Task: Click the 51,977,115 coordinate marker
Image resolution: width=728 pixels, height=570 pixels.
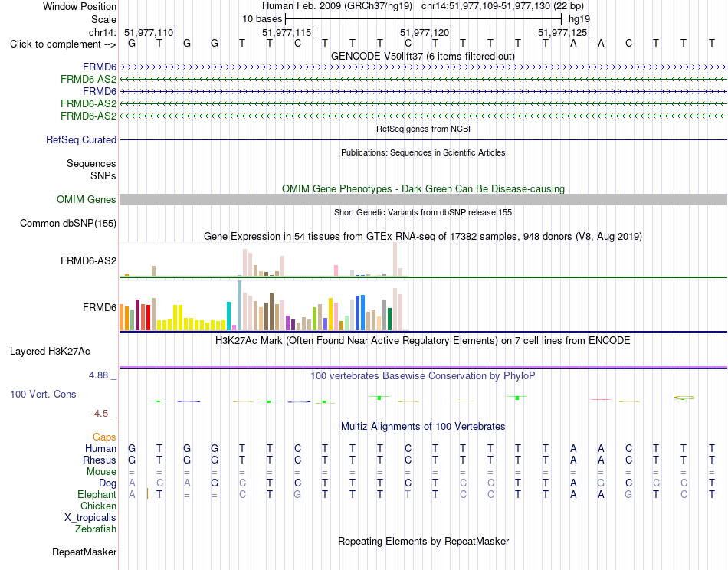Action: point(287,32)
